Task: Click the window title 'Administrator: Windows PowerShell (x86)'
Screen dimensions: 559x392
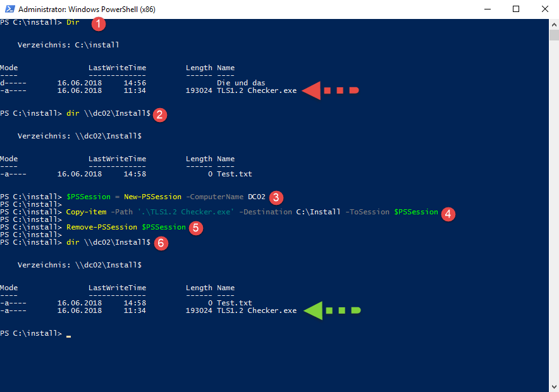Action: click(87, 9)
